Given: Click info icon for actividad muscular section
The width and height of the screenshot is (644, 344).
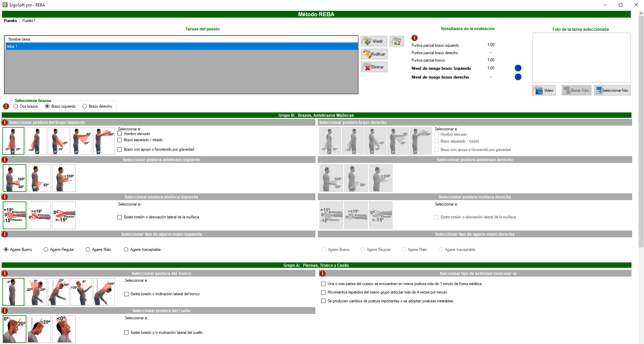Looking at the screenshot, I should (323, 273).
